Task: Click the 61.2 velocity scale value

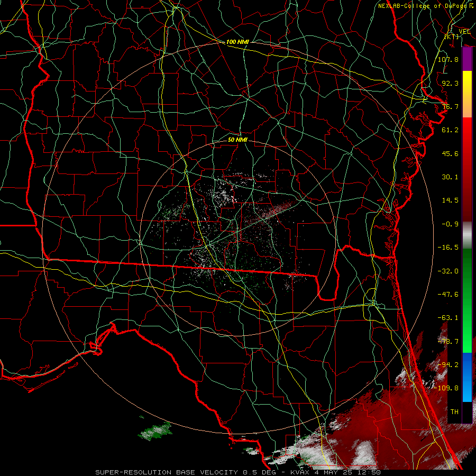Action: 450,130
